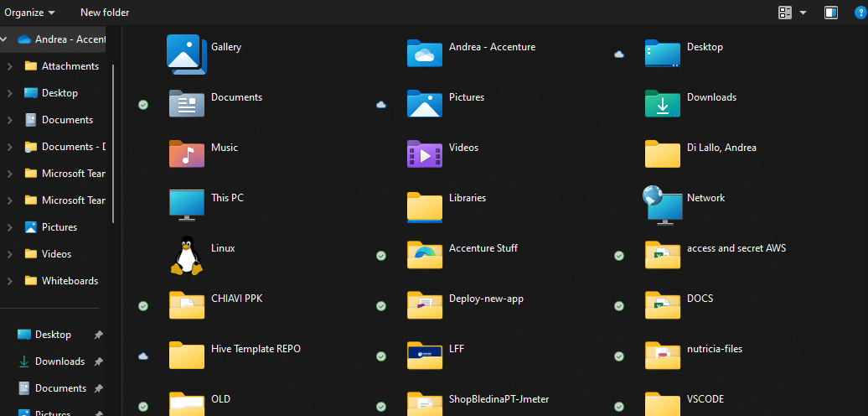Toggle the preview pane button
This screenshot has width=868, height=416.
coord(831,13)
